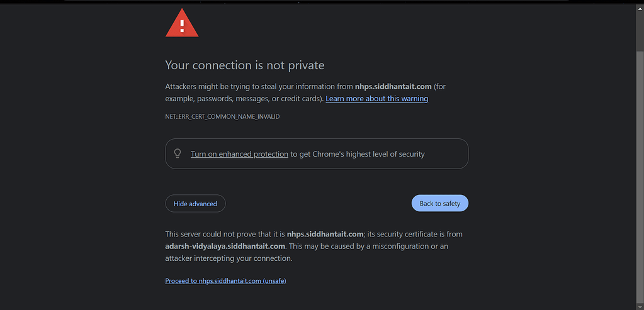644x310 pixels.
Task: Proceed to nhps.siddhantait.com (unsafe) link
Action: pyautogui.click(x=225, y=281)
